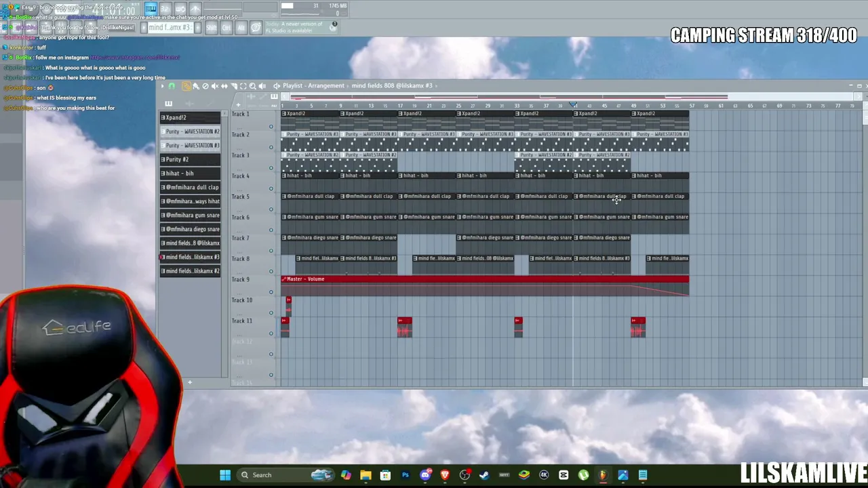The height and width of the screenshot is (488, 868).
Task: Select the Playback speaker tool in the Playlist toolbar
Action: click(262, 86)
